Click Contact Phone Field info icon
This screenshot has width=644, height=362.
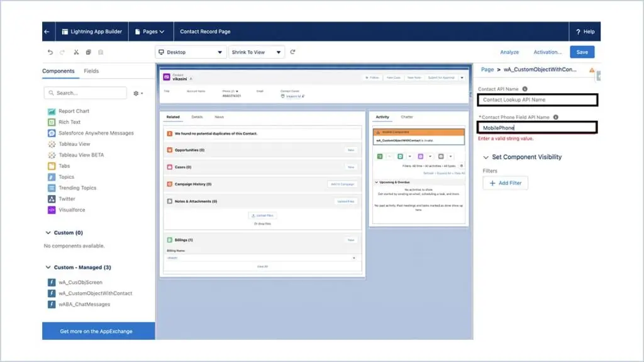click(556, 117)
